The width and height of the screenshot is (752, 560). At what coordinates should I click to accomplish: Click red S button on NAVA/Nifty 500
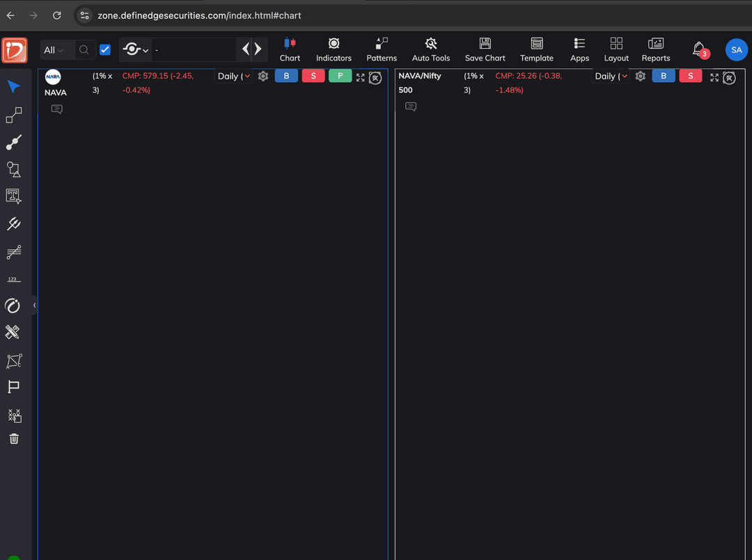coord(690,76)
